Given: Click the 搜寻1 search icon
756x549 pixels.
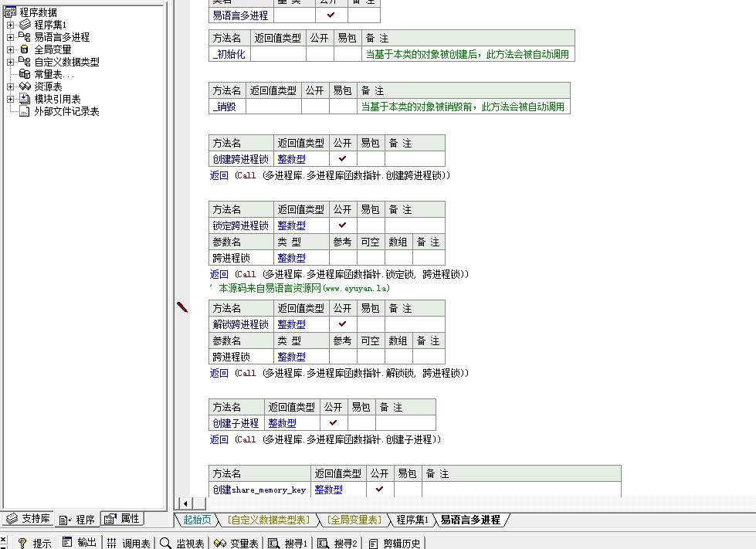Looking at the screenshot, I should [274, 544].
